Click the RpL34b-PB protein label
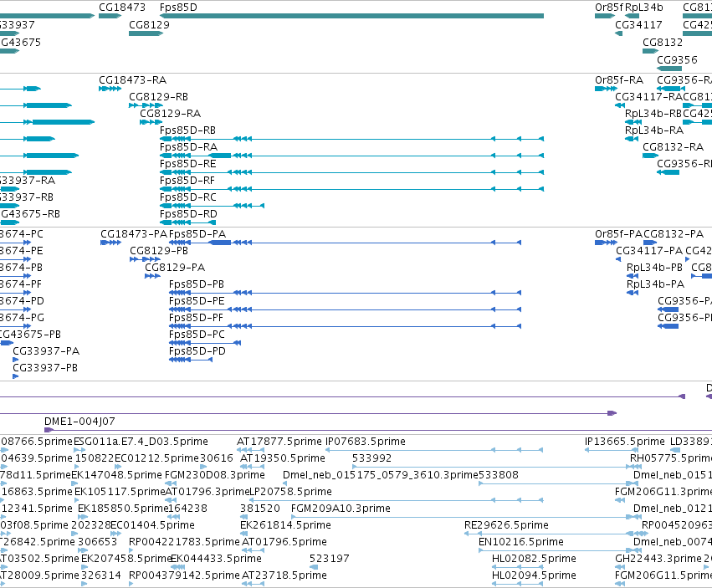712x588 pixels. pyautogui.click(x=654, y=268)
